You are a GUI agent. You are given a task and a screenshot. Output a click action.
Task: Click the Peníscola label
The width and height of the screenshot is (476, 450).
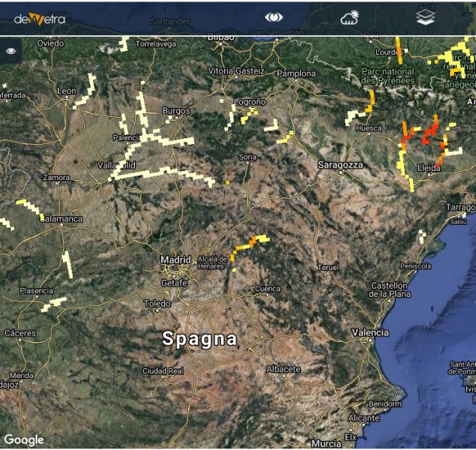415,266
